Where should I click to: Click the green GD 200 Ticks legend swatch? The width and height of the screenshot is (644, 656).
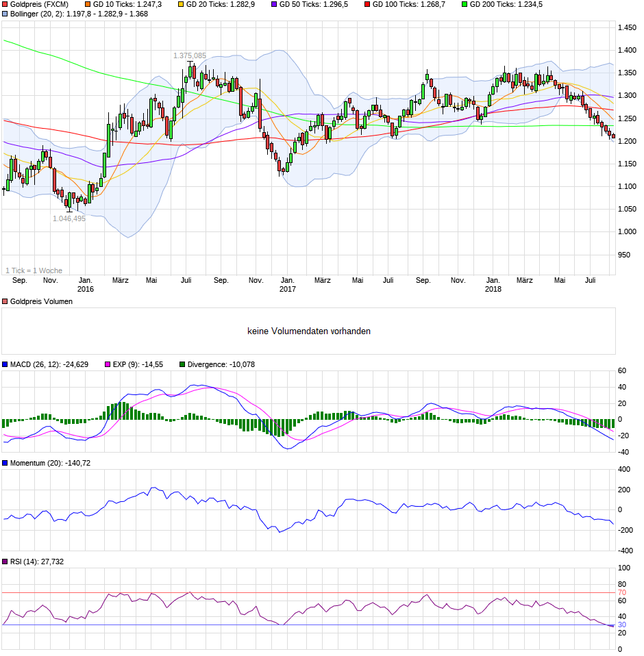click(x=464, y=4)
